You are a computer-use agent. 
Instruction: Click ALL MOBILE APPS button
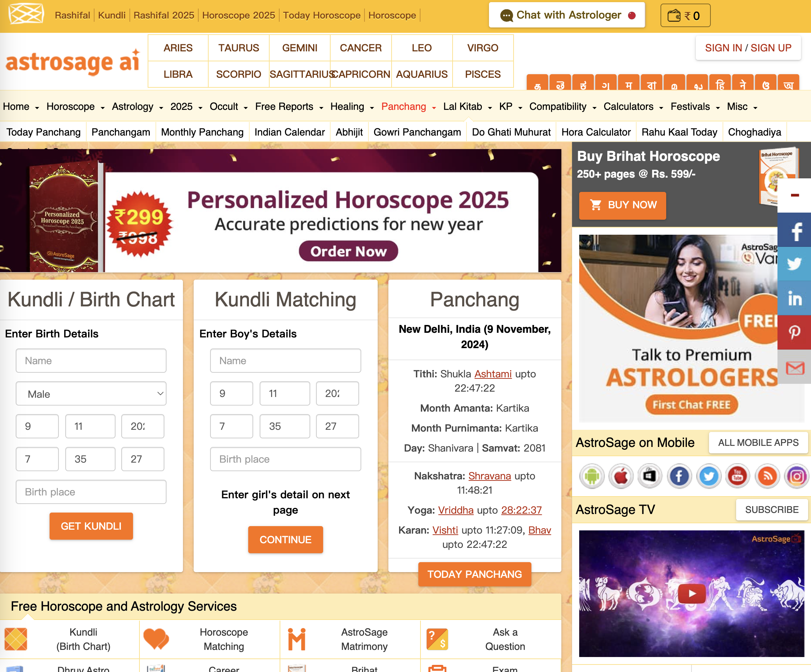tap(758, 443)
